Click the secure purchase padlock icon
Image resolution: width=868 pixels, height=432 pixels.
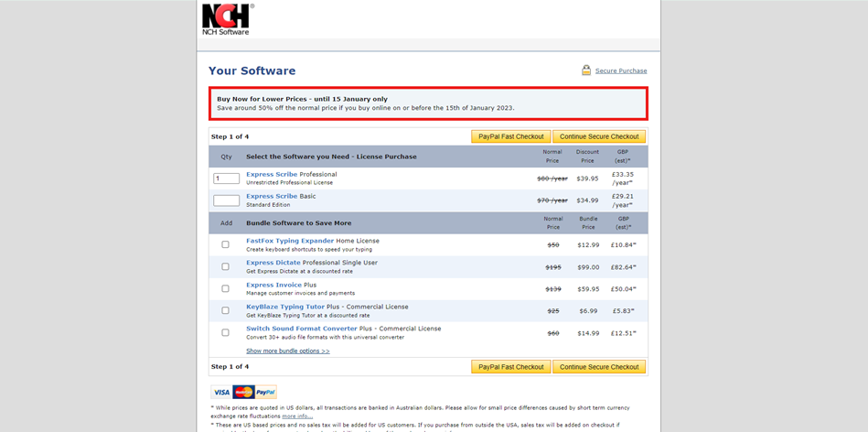(x=586, y=70)
